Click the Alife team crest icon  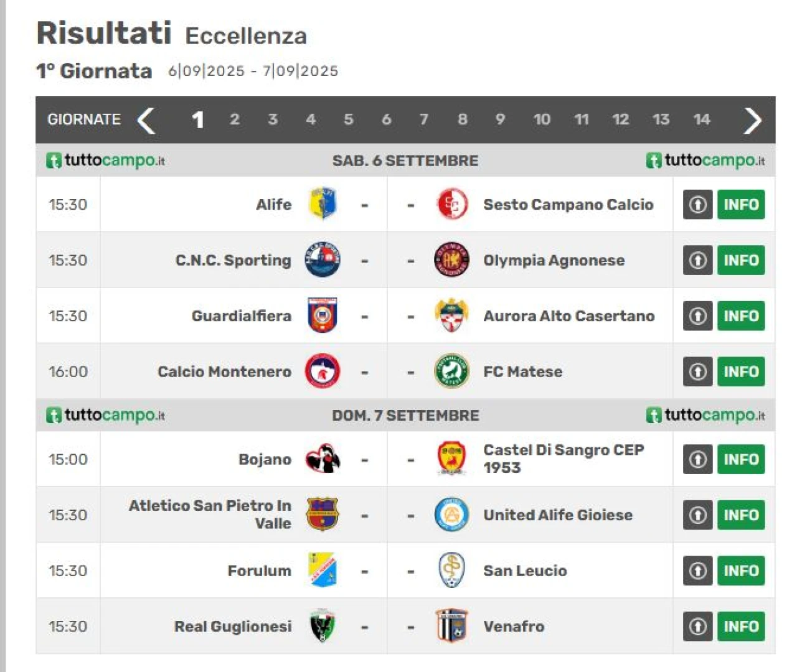coord(323,204)
